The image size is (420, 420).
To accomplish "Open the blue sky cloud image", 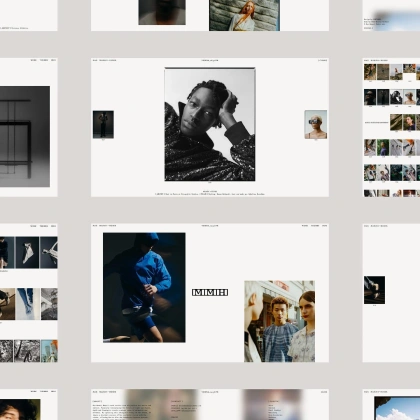I will coord(397,408).
